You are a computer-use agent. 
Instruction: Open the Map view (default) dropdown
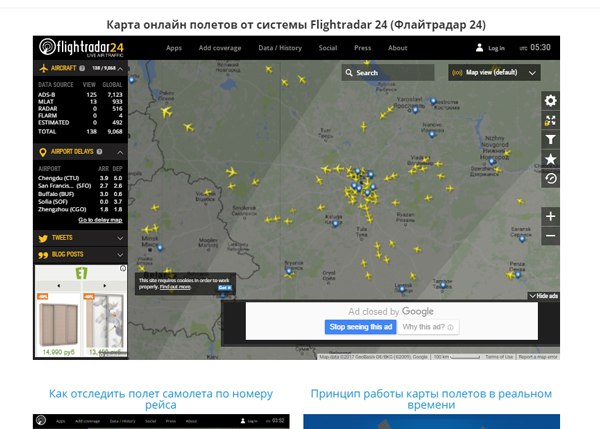[x=494, y=72]
